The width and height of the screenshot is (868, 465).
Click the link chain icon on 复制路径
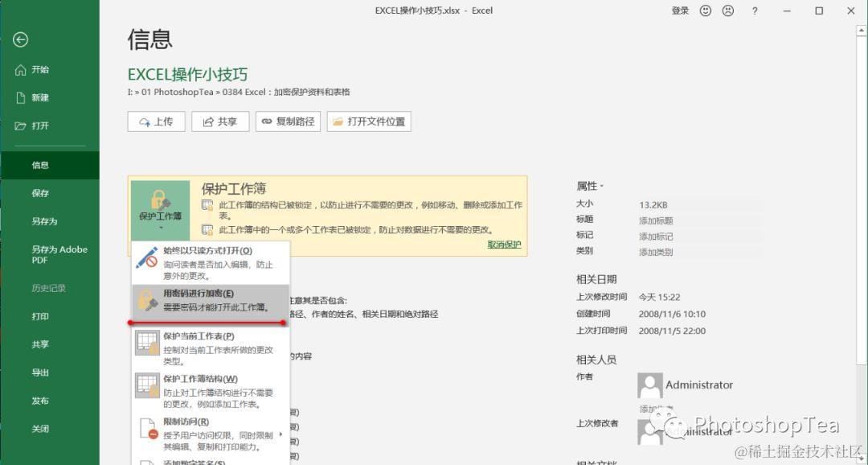[267, 121]
